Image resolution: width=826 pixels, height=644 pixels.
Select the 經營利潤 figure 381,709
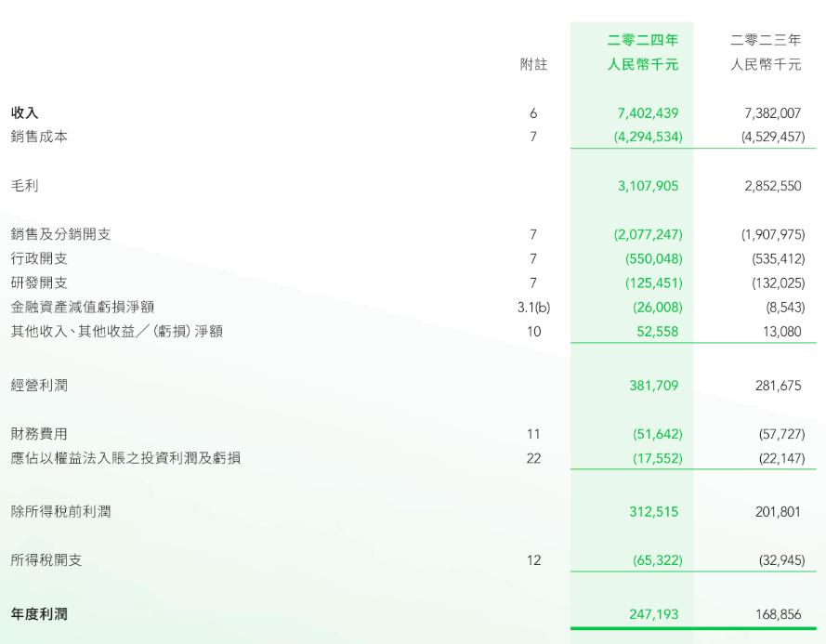(653, 386)
